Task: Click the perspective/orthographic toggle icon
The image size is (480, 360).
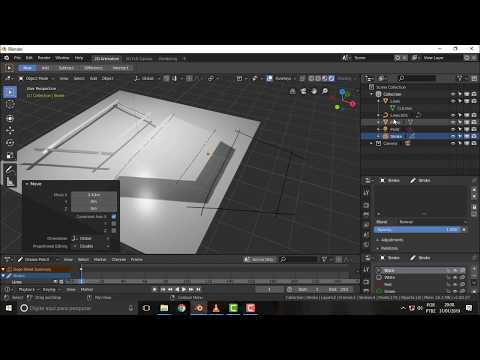Action: (292, 91)
